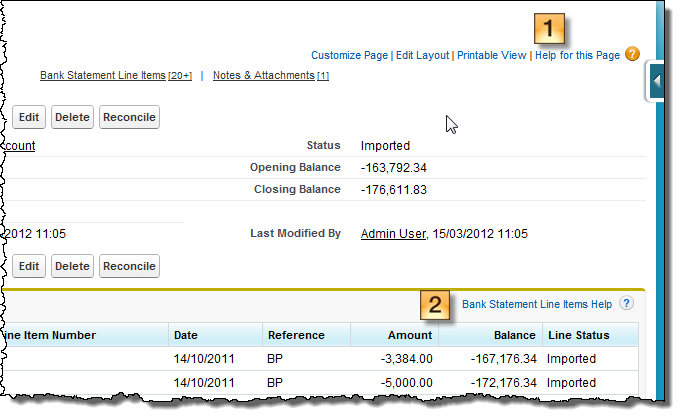Image resolution: width=681 pixels, height=417 pixels.
Task: Click the blue Bank Statement Line Items help icon
Action: (626, 303)
